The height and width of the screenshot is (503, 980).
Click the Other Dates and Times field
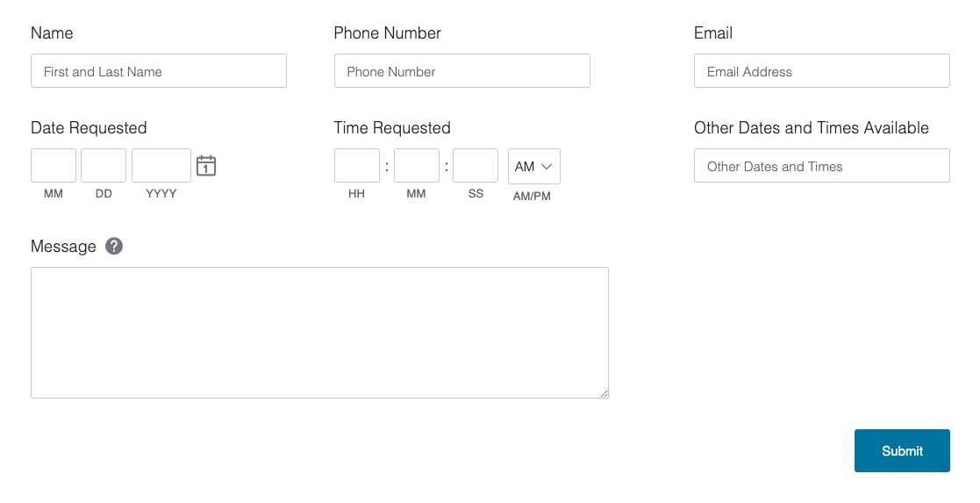click(821, 166)
